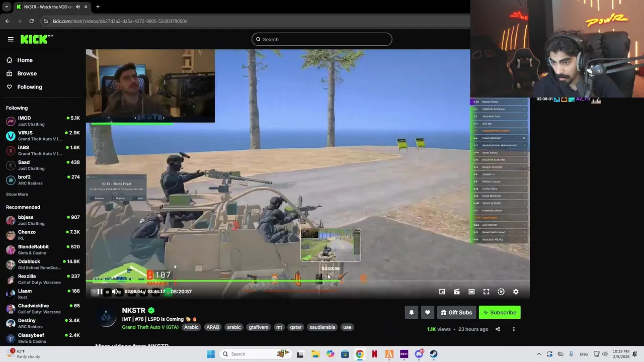Click the browser address bar URL

pyautogui.click(x=120, y=21)
